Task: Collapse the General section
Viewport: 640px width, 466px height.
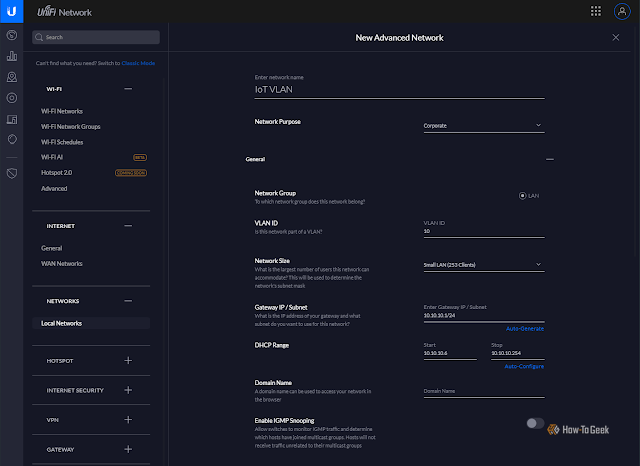Action: [x=549, y=159]
